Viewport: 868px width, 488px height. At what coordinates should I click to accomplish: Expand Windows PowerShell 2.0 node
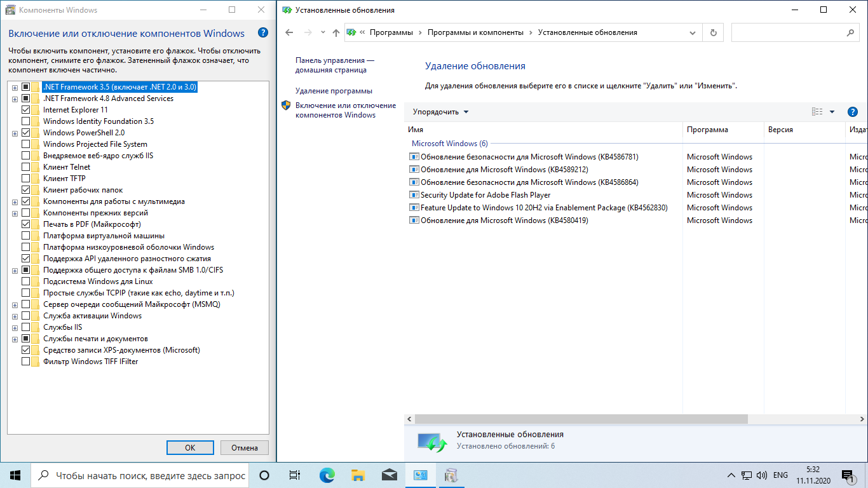point(15,133)
